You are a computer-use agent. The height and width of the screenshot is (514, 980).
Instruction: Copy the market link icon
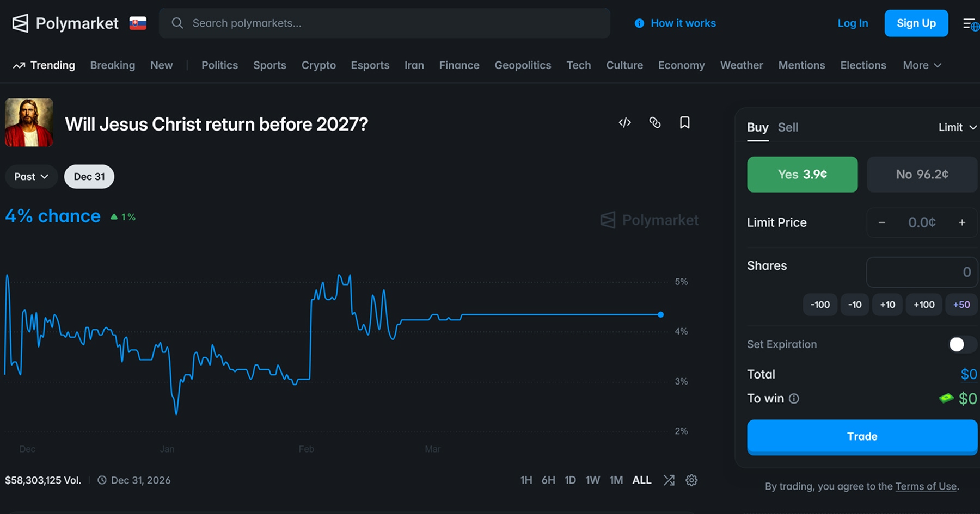655,123
